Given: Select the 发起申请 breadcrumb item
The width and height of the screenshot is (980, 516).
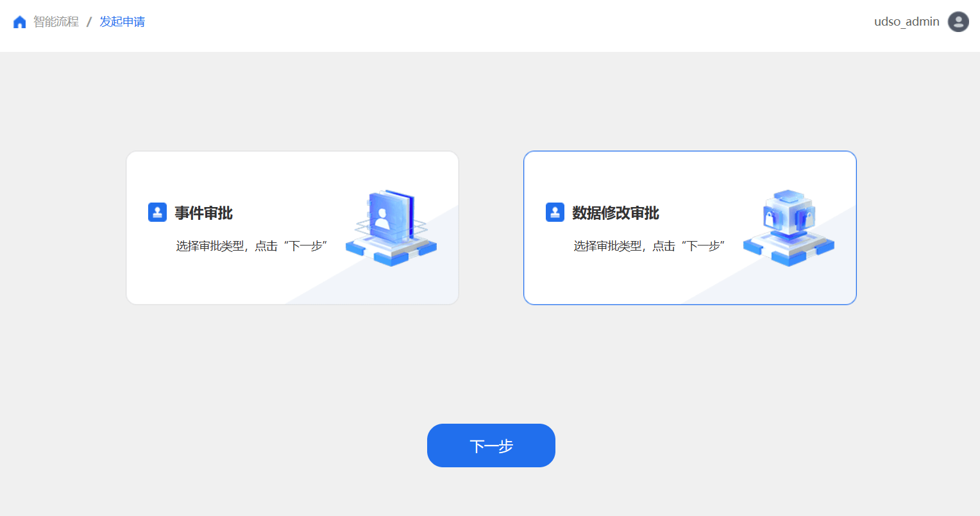Looking at the screenshot, I should (x=122, y=22).
